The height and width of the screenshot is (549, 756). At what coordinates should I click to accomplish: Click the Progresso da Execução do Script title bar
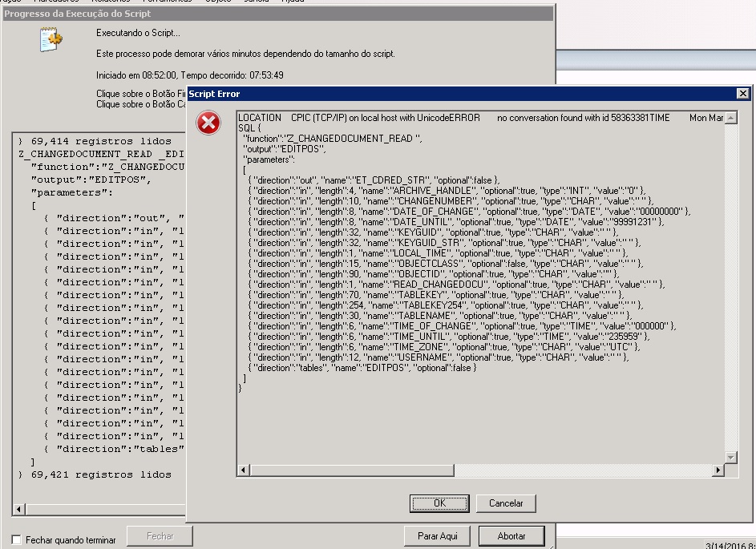(277, 14)
